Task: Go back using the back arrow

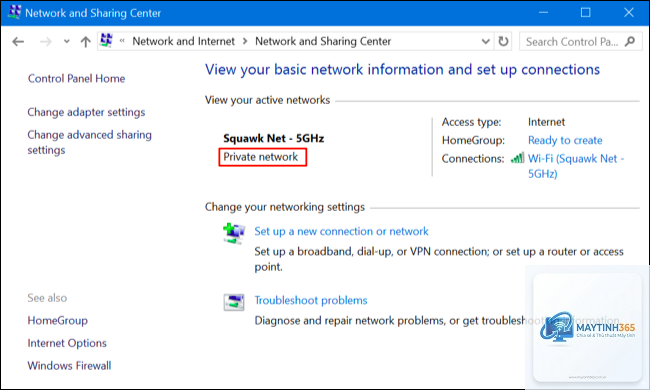Action: pos(18,41)
